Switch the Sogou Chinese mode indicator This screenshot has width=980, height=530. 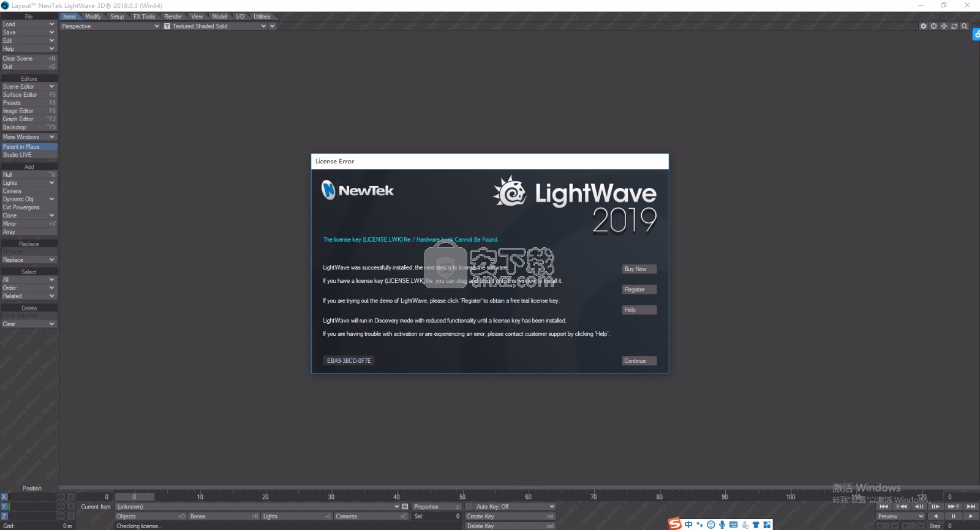tap(688, 524)
